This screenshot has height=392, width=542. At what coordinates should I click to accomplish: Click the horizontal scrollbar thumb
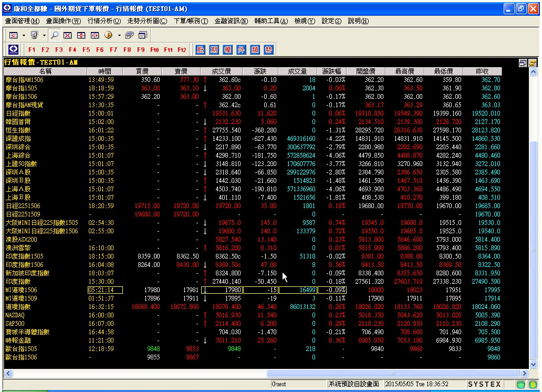[393, 373]
